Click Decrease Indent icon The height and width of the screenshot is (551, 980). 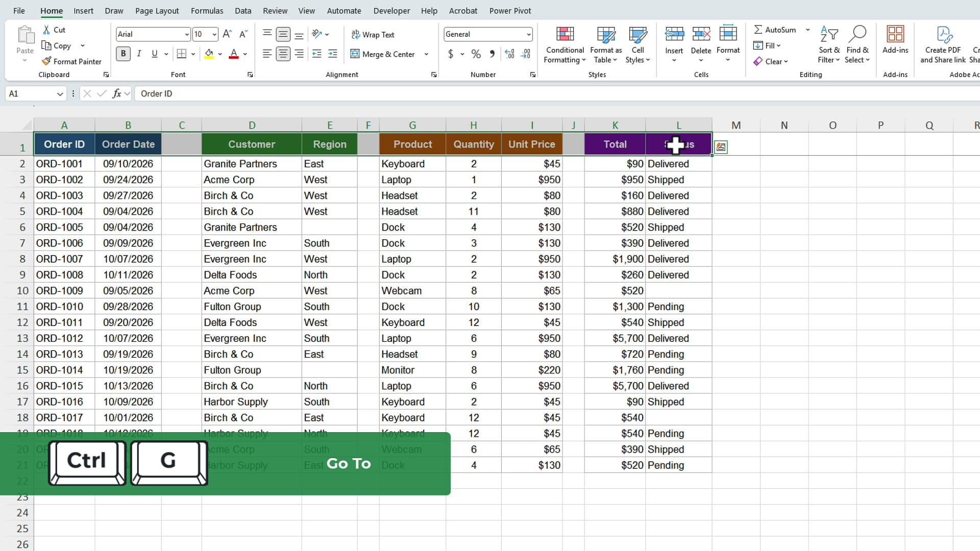pyautogui.click(x=316, y=54)
